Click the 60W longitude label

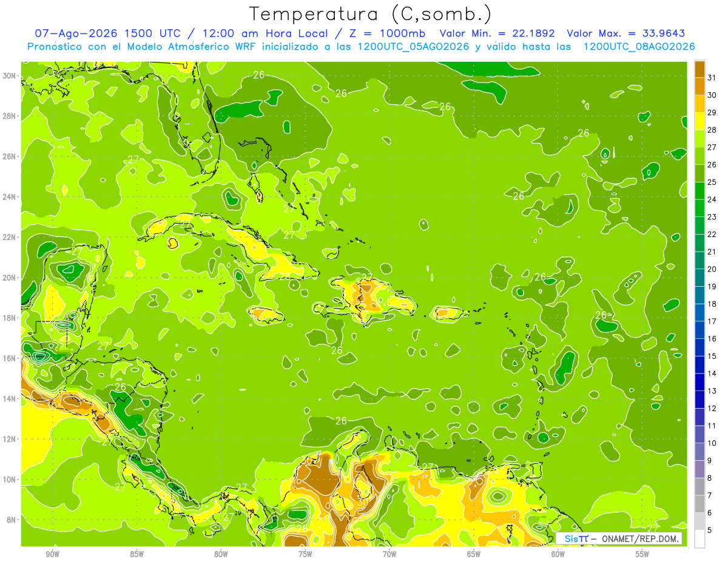point(558,554)
